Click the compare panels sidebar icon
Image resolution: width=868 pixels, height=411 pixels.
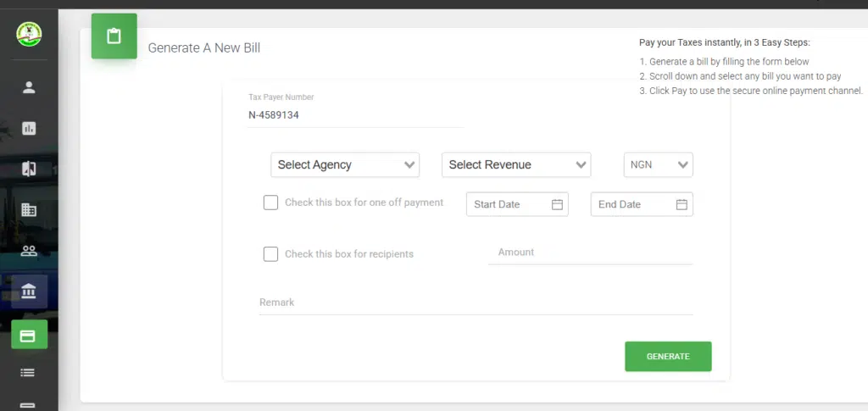[29, 169]
